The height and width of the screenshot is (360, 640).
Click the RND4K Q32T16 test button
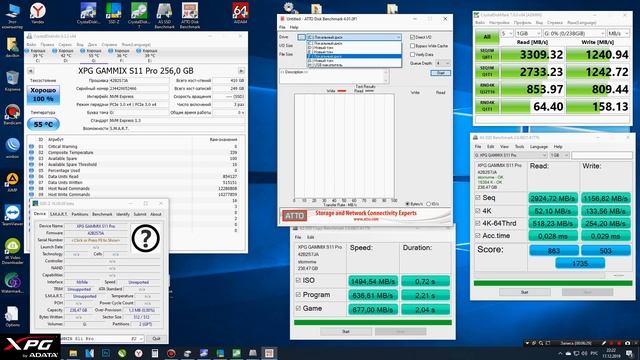click(487, 89)
